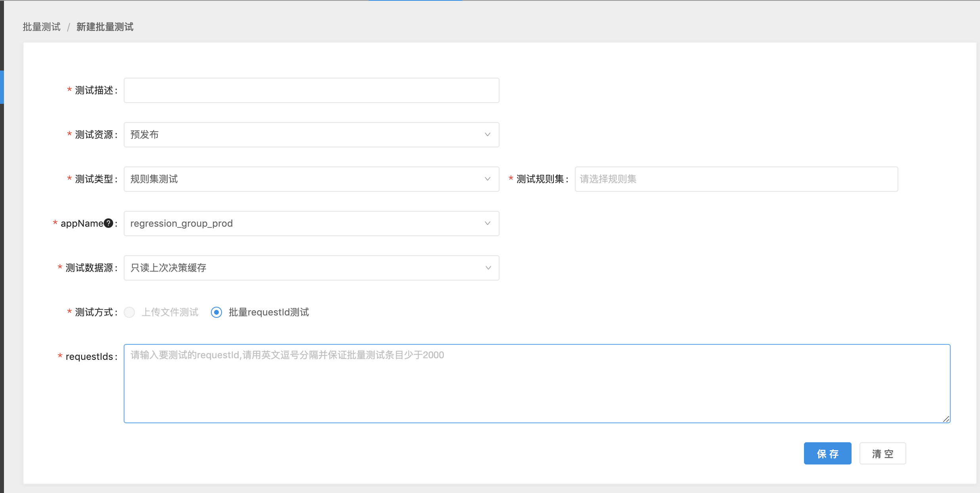Click the 测试规则集 field label
The width and height of the screenshot is (980, 493).
tap(542, 179)
